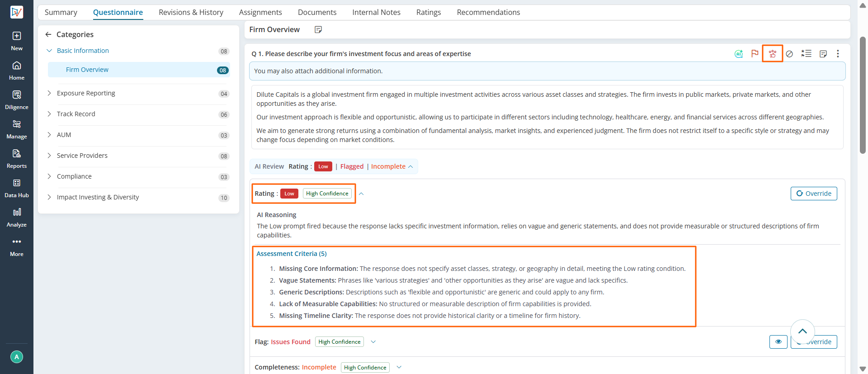Click the page vertical scrollbar thumb
868x374 pixels.
(x=863, y=95)
